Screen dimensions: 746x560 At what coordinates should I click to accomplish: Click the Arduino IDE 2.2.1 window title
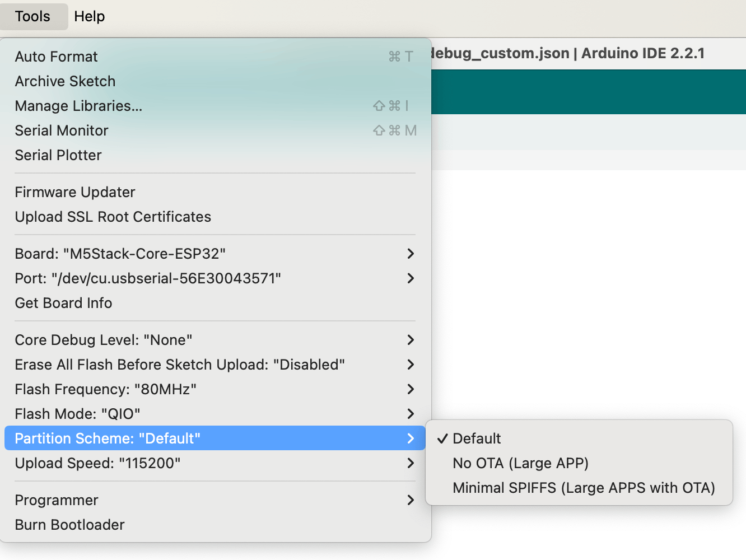click(567, 53)
